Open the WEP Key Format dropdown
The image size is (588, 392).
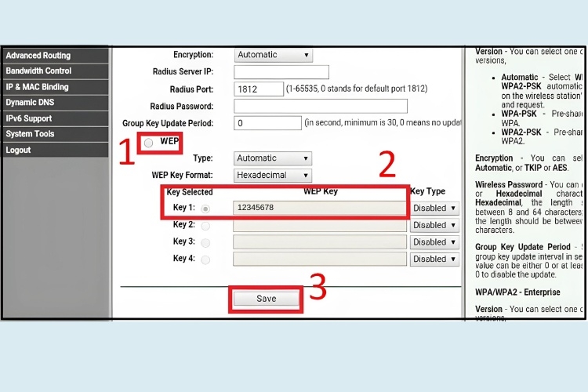click(273, 175)
